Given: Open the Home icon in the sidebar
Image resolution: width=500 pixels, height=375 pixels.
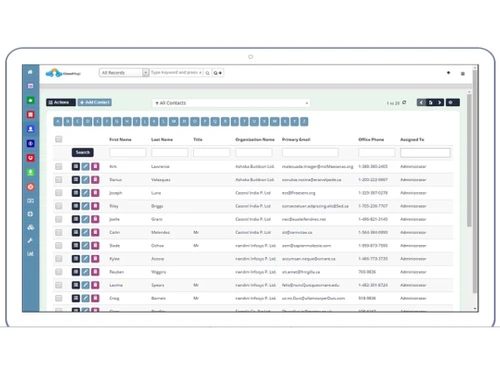Looking at the screenshot, I should coord(30,72).
